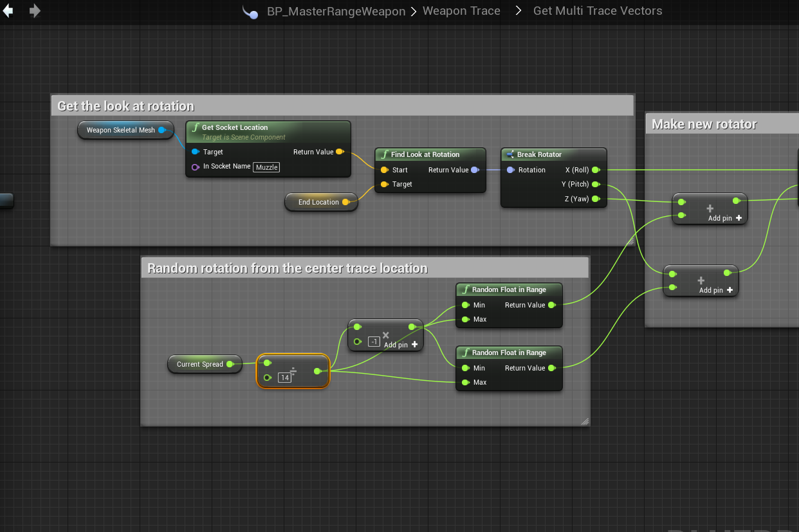The width and height of the screenshot is (799, 532).
Task: Open BP_MasterRangeWeapon in the breadcrumb
Action: pos(336,11)
